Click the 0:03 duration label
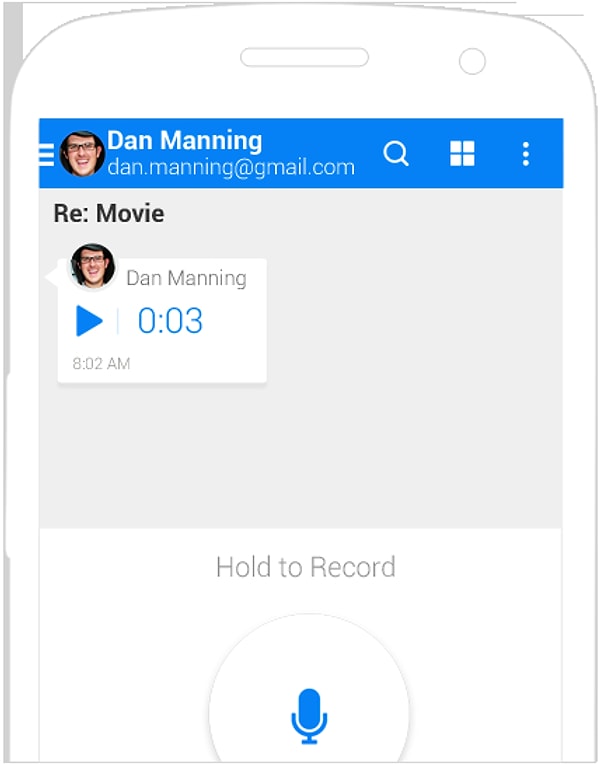600x764 pixels. click(x=170, y=321)
